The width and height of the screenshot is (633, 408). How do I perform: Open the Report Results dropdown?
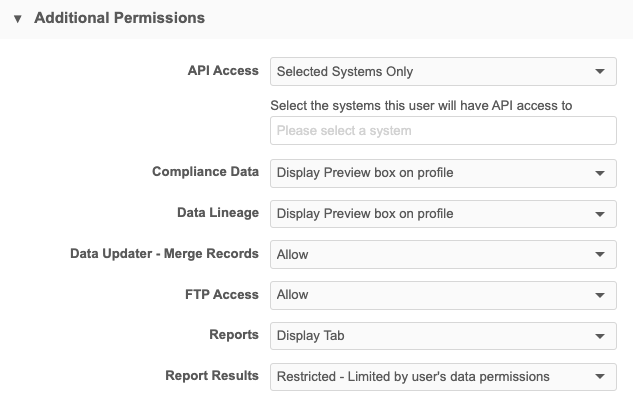(432, 377)
